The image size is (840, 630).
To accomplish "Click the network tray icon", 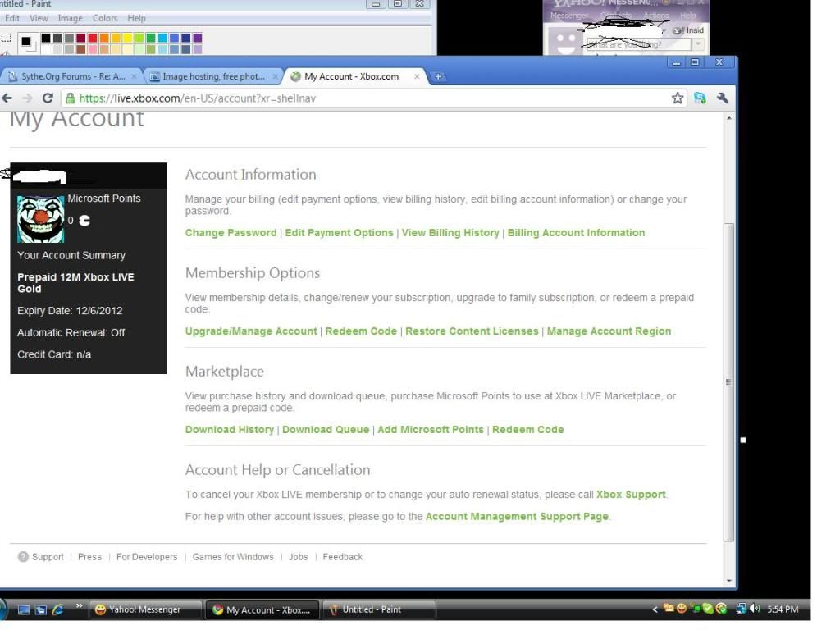I will (x=742, y=609).
